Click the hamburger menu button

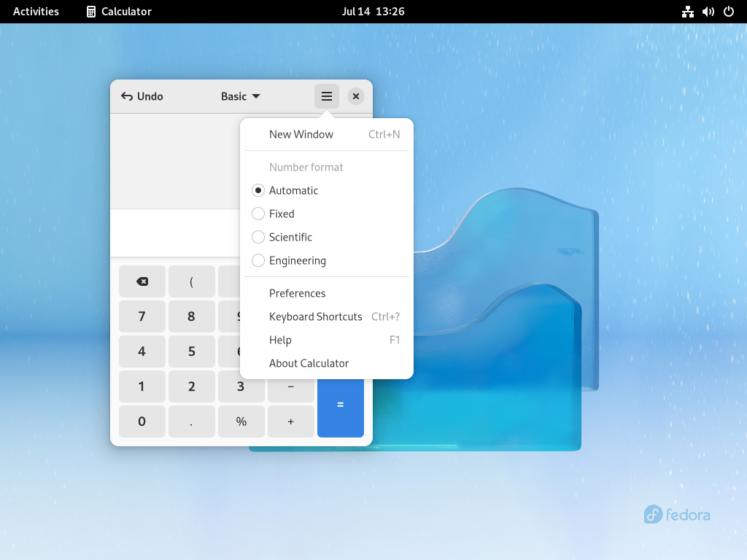pos(326,96)
